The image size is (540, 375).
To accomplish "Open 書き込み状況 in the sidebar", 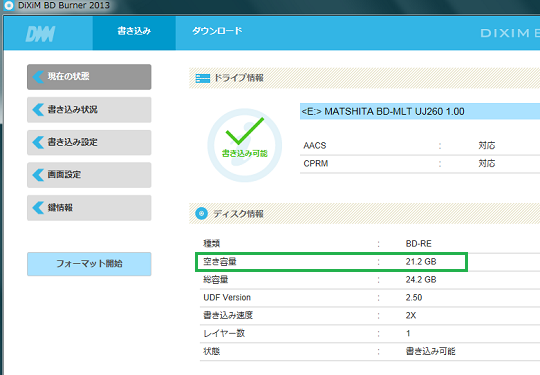I will 89,110.
